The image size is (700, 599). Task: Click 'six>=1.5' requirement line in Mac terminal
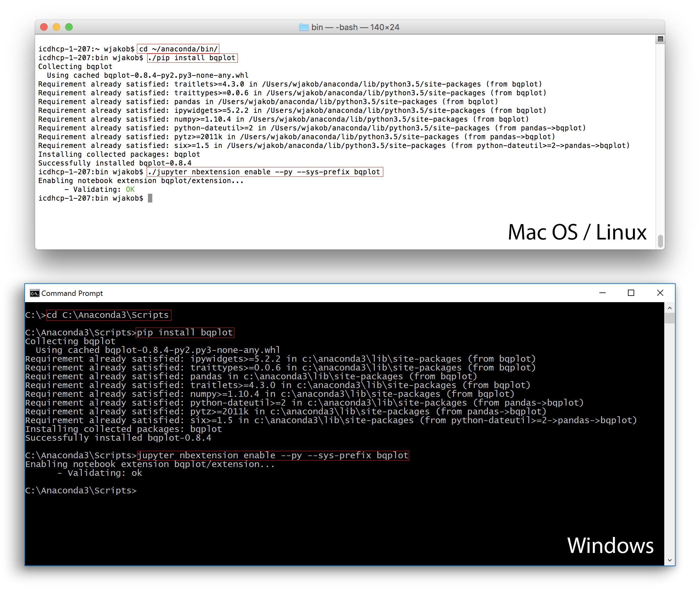pyautogui.click(x=334, y=146)
